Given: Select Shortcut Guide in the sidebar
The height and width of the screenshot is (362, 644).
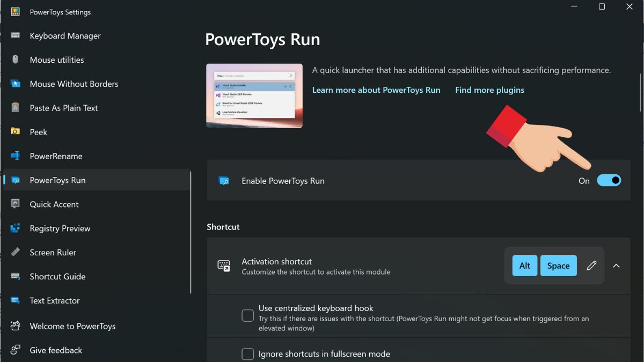Looking at the screenshot, I should tap(16, 277).
